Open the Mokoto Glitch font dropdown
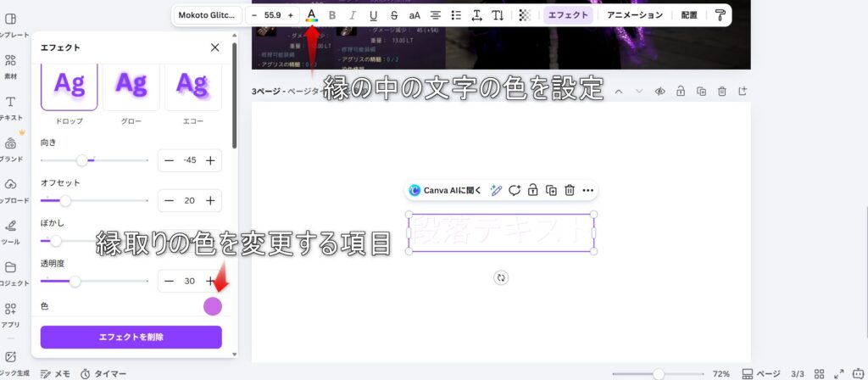Image resolution: width=868 pixels, height=380 pixels. tap(209, 15)
